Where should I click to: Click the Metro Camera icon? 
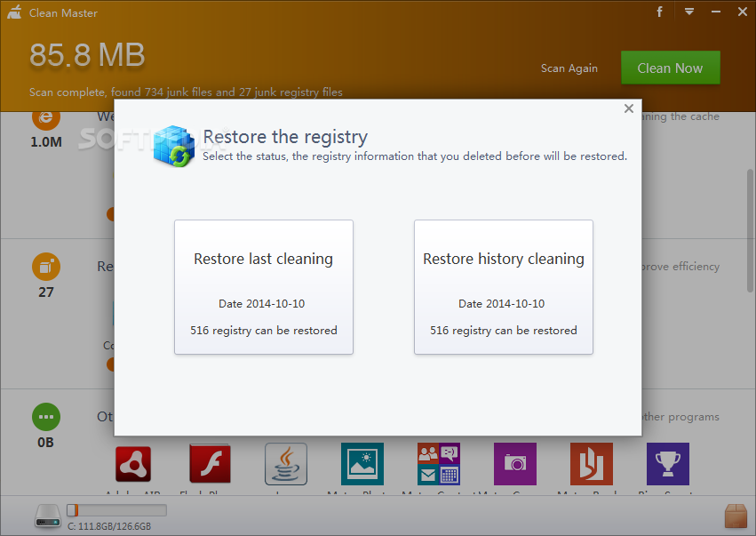(515, 464)
